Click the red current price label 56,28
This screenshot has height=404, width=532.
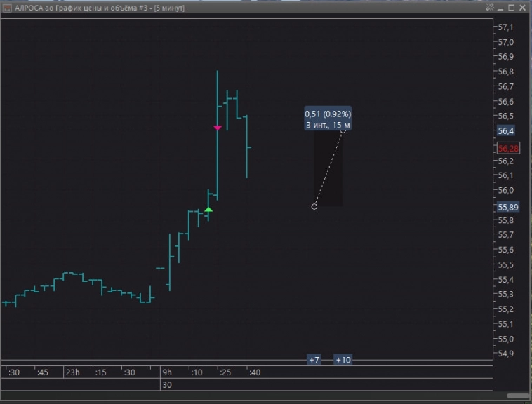508,148
